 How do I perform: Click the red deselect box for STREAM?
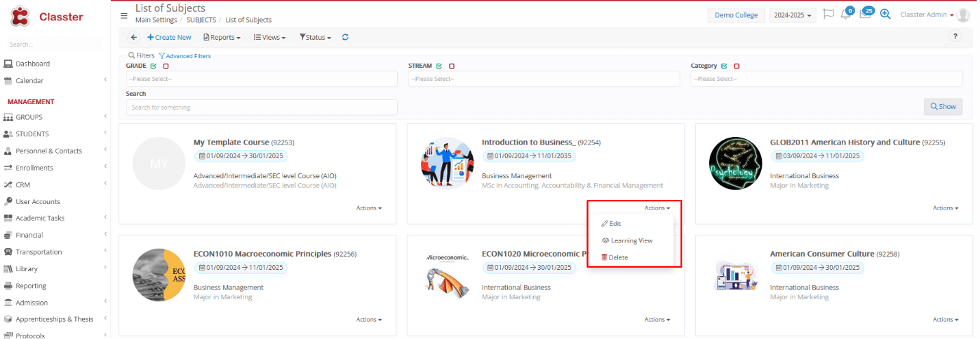(x=452, y=66)
